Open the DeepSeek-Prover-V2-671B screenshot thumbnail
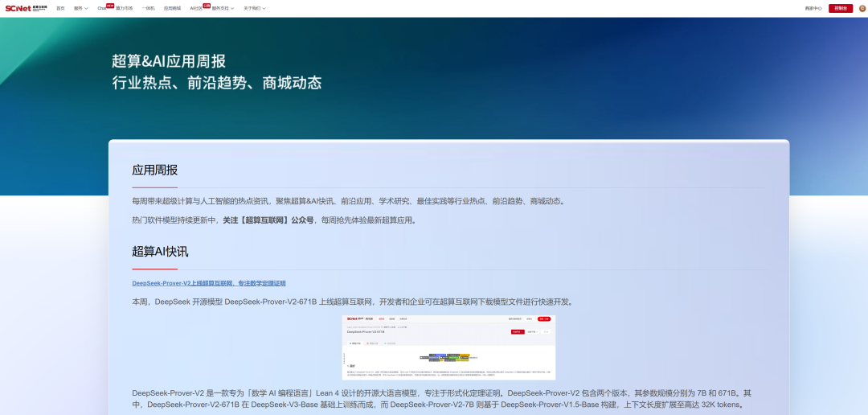The width and height of the screenshot is (868, 415). point(448,347)
